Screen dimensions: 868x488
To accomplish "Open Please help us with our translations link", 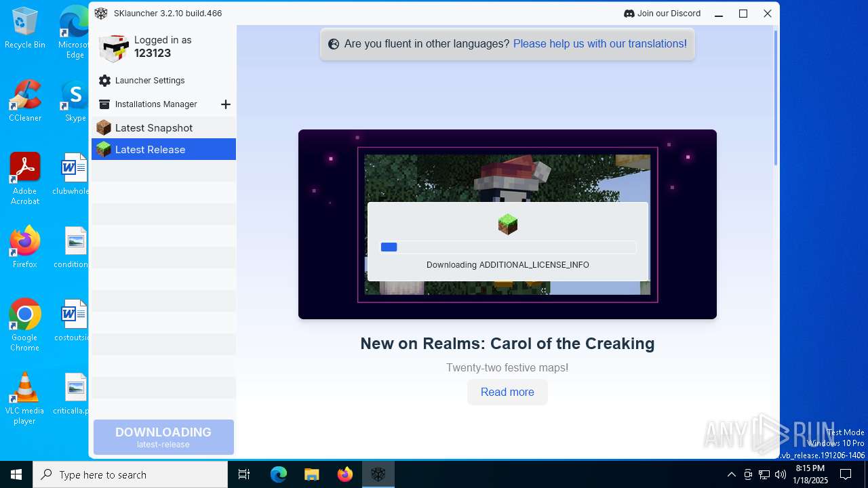I will (x=599, y=43).
